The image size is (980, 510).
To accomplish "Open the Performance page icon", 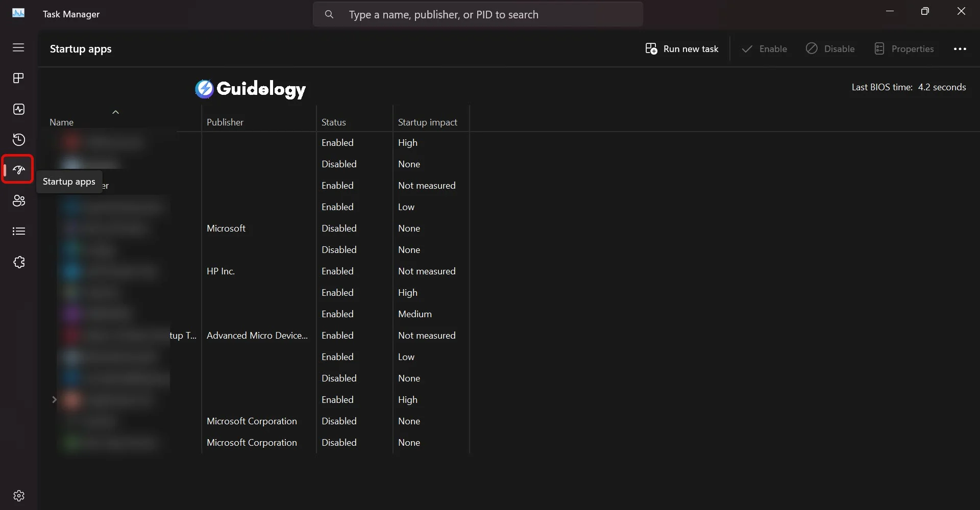I will click(18, 109).
